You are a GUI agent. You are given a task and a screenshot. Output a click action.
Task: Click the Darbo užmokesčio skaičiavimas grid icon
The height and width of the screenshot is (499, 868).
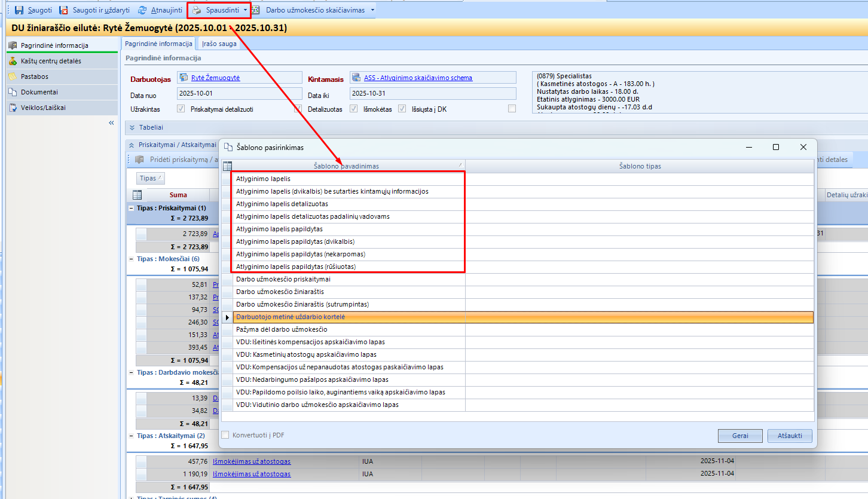[255, 10]
